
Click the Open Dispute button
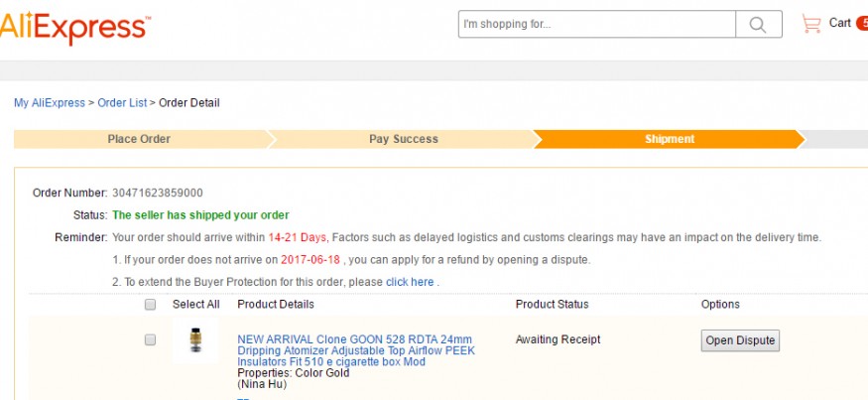740,340
